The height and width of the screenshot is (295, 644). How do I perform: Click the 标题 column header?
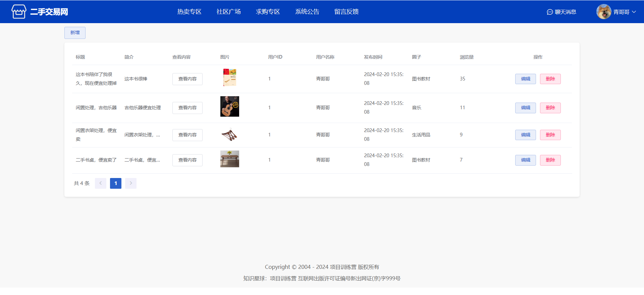coord(80,57)
